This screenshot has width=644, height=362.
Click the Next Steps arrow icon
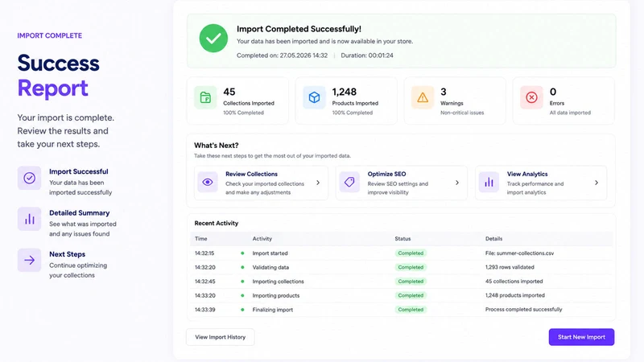click(29, 260)
